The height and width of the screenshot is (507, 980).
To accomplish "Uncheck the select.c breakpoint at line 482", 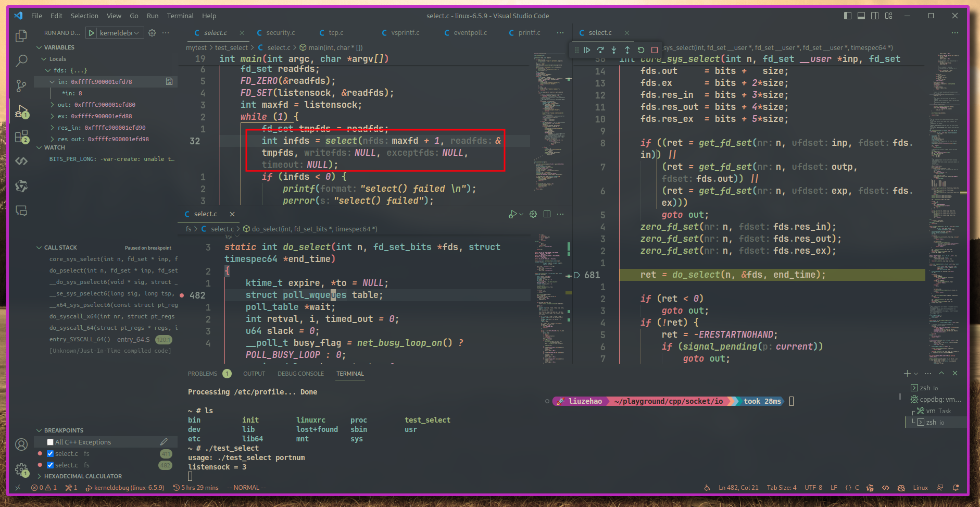I will point(51,465).
